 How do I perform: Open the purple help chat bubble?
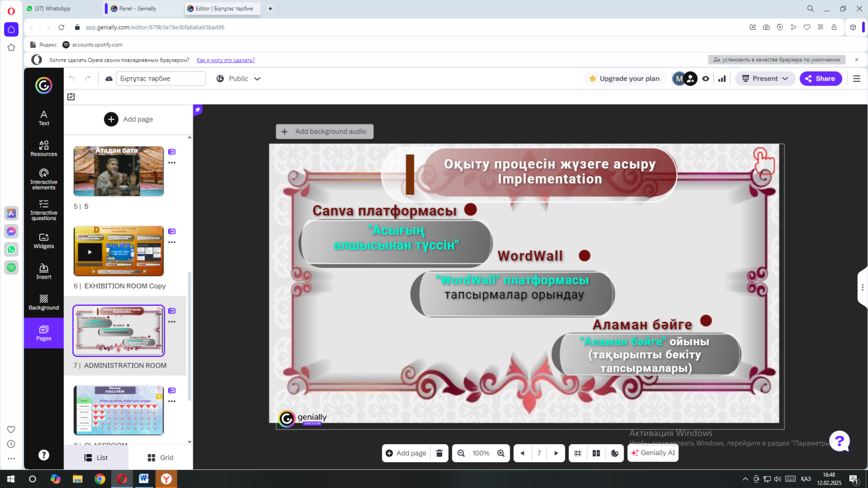coord(839,442)
